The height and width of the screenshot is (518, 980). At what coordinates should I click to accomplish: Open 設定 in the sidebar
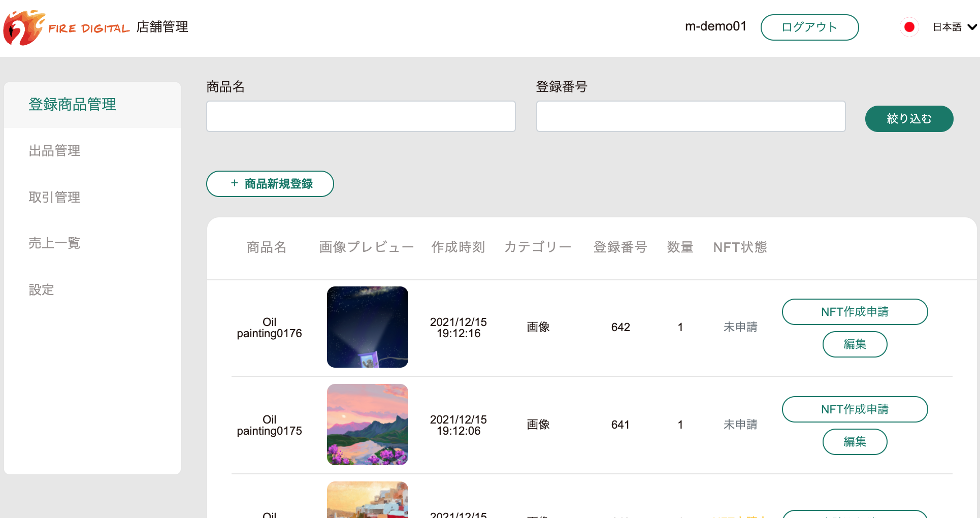[x=42, y=290]
